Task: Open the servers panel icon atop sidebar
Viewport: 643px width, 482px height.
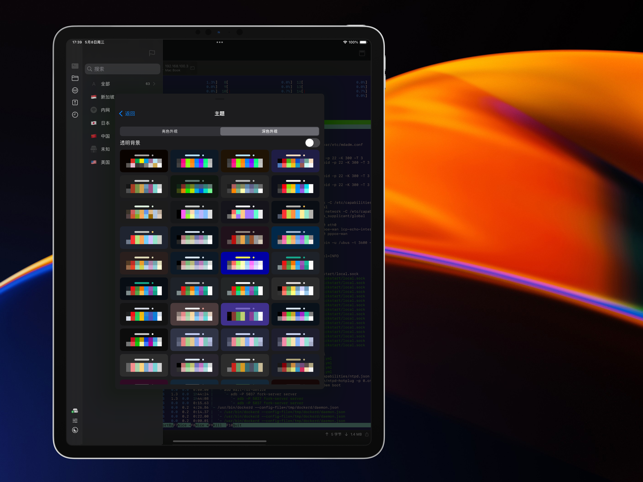Action: pos(75,66)
